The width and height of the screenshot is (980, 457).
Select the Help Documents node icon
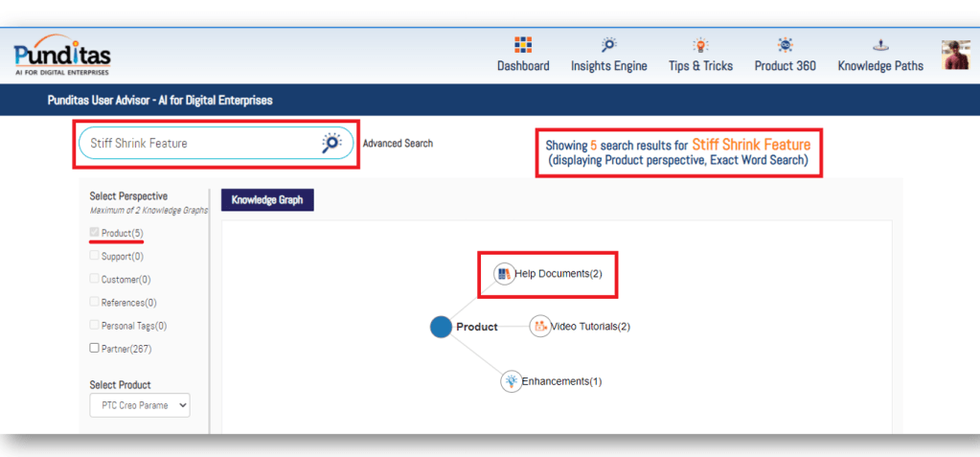click(x=504, y=274)
